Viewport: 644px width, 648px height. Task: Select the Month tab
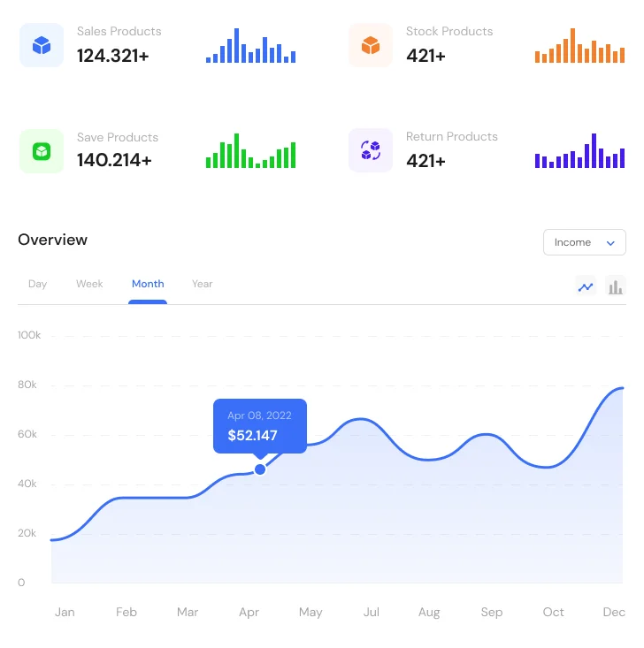click(148, 284)
